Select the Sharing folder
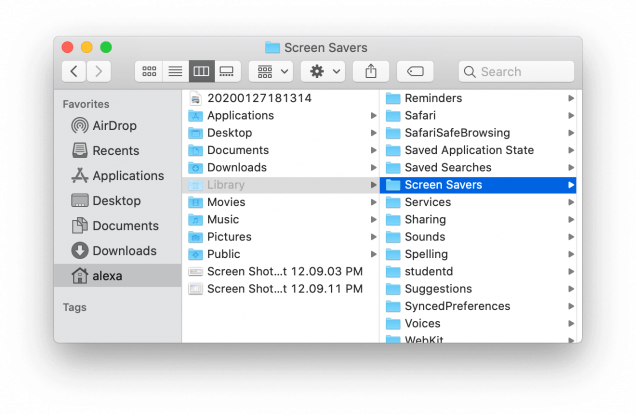 478,219
